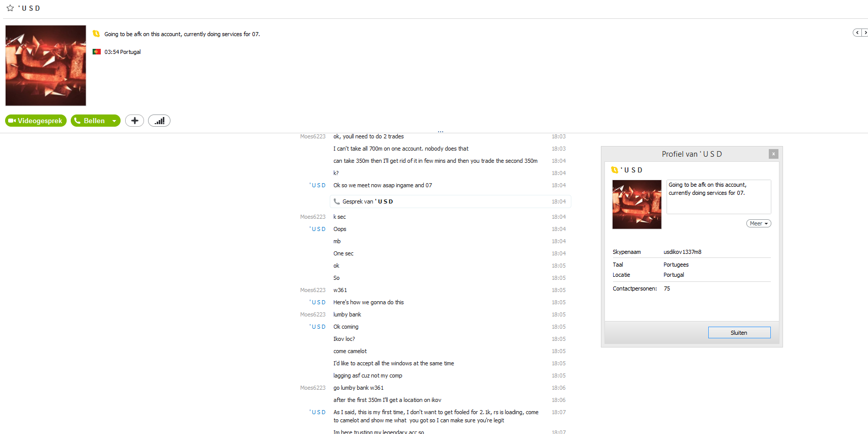Screen dimensions: 868x434
Task: Click message 'Here's how we gonna do this'
Action: (x=368, y=302)
